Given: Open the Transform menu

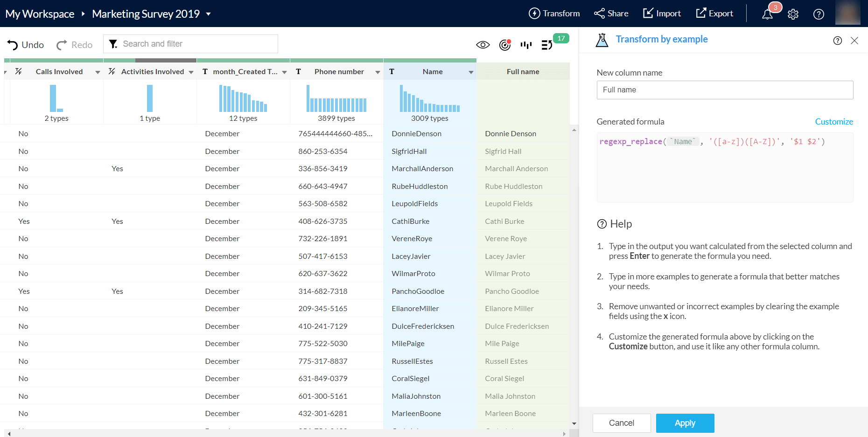Looking at the screenshot, I should click(x=554, y=14).
